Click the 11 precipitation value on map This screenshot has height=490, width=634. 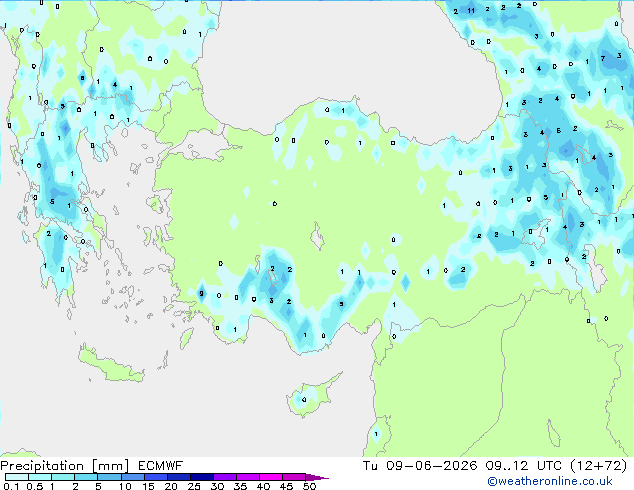(x=471, y=11)
